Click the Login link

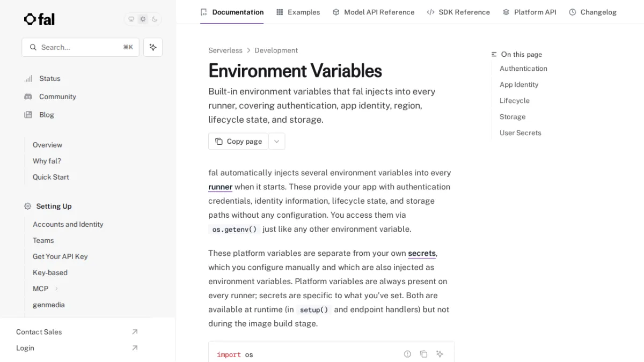point(25,348)
